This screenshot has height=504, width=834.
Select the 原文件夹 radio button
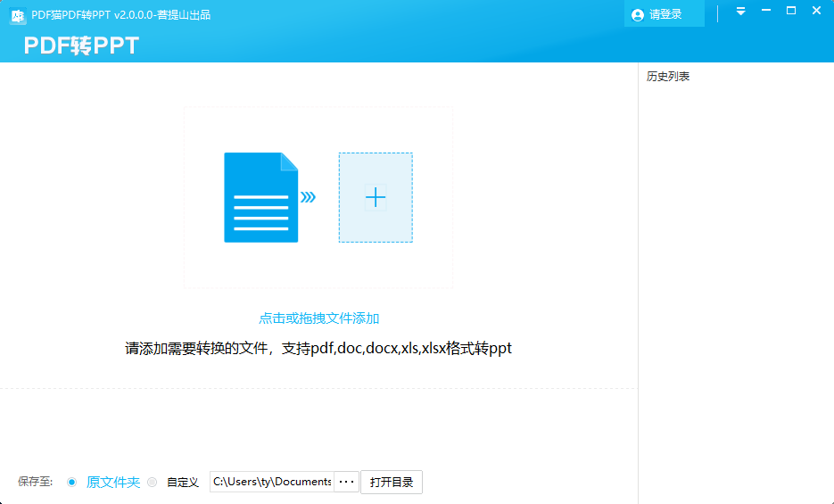click(x=72, y=482)
